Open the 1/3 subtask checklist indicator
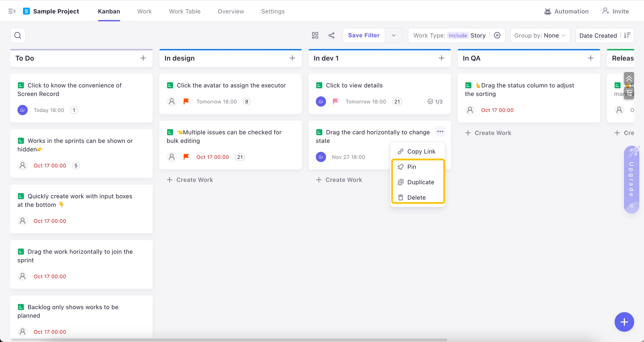The height and width of the screenshot is (342, 644). (x=435, y=102)
